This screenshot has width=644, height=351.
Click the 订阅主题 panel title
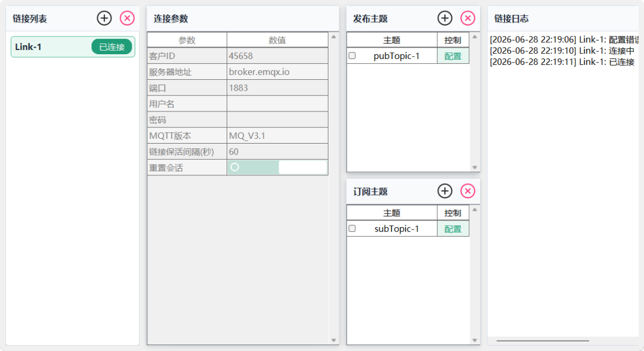tap(370, 191)
